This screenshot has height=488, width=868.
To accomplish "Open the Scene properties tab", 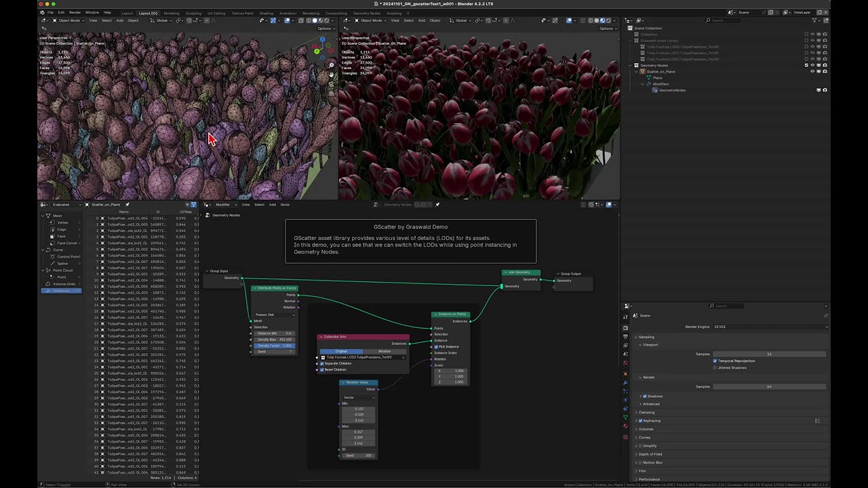I will coord(625,354).
